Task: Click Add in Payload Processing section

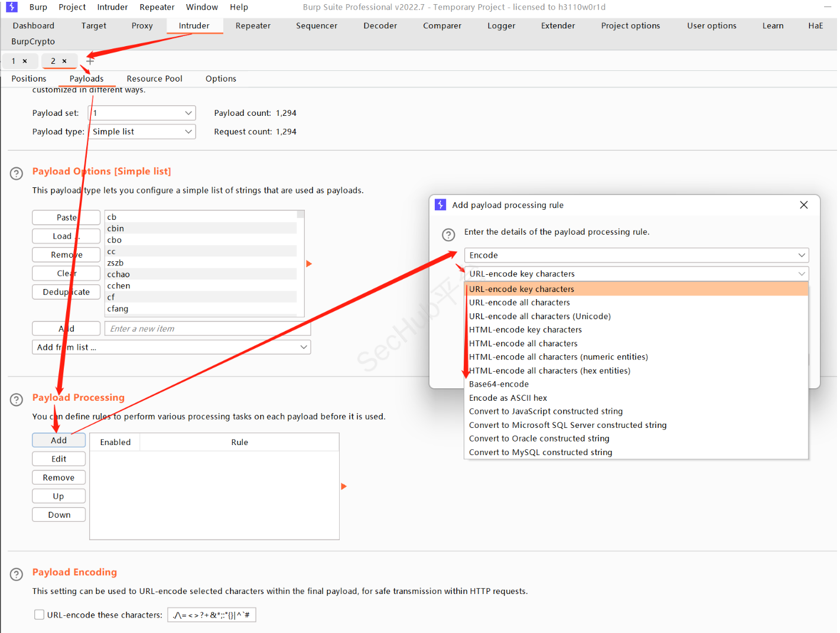Action: click(x=58, y=440)
